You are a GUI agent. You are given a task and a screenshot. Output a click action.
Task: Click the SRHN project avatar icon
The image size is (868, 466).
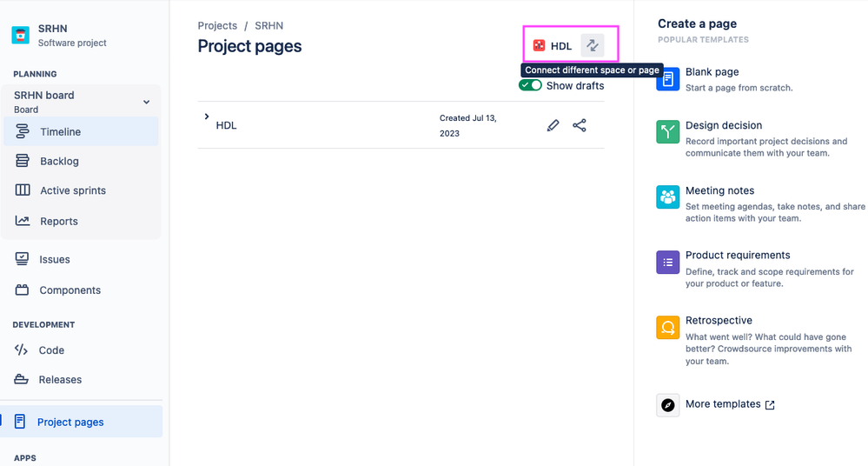(21, 35)
